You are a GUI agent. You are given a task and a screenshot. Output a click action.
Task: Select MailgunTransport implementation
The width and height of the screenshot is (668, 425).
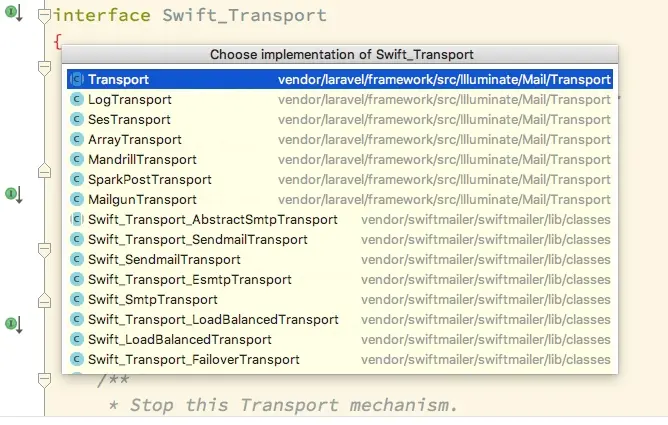click(x=340, y=200)
